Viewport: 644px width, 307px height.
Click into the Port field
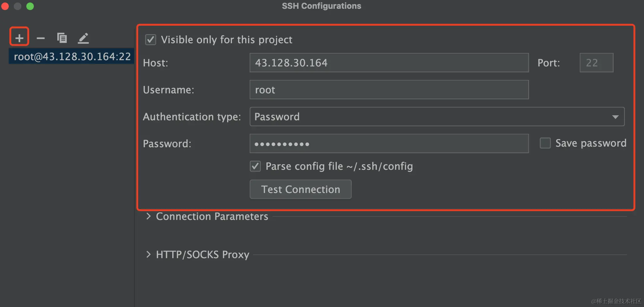596,63
